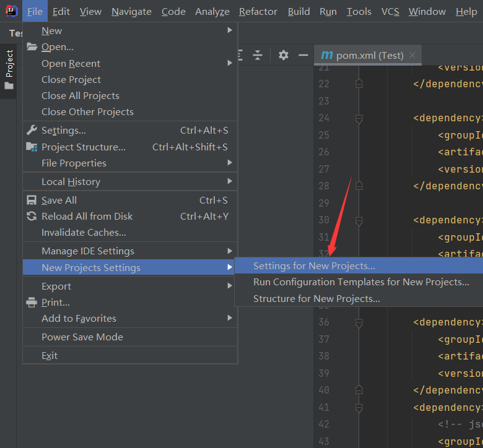
Task: Open the Edit menu
Action: pos(61,11)
